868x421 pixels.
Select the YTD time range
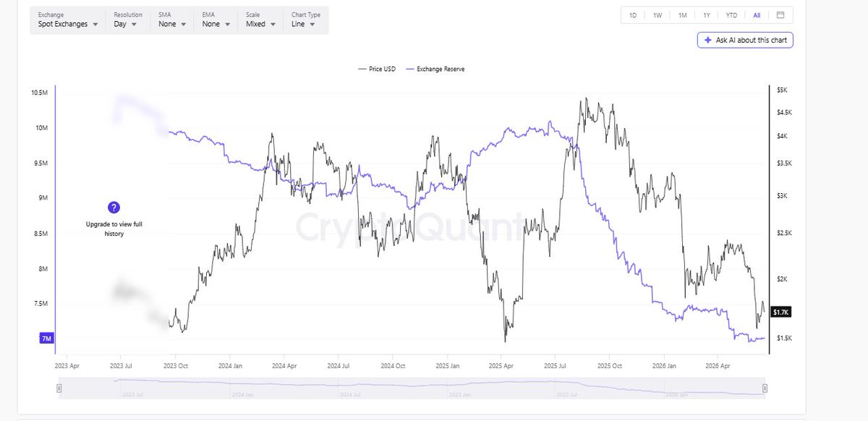click(731, 15)
